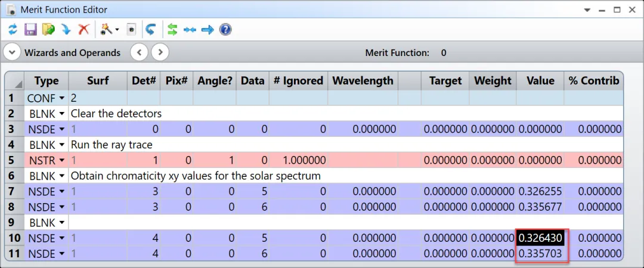Delete merit function with red X icon
644x268 pixels.
83,29
